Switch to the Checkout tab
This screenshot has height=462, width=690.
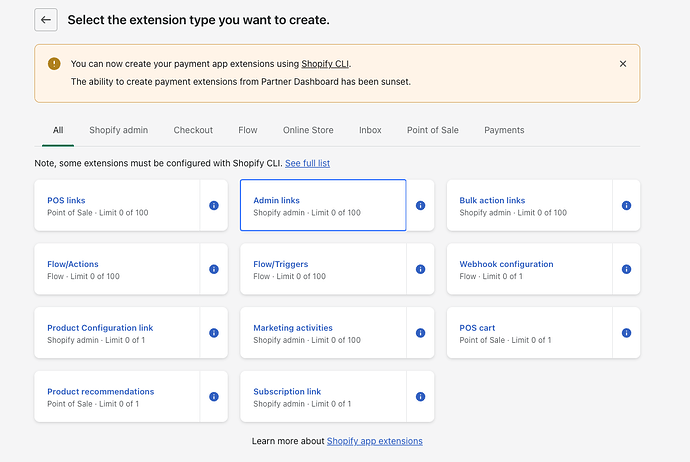193,130
